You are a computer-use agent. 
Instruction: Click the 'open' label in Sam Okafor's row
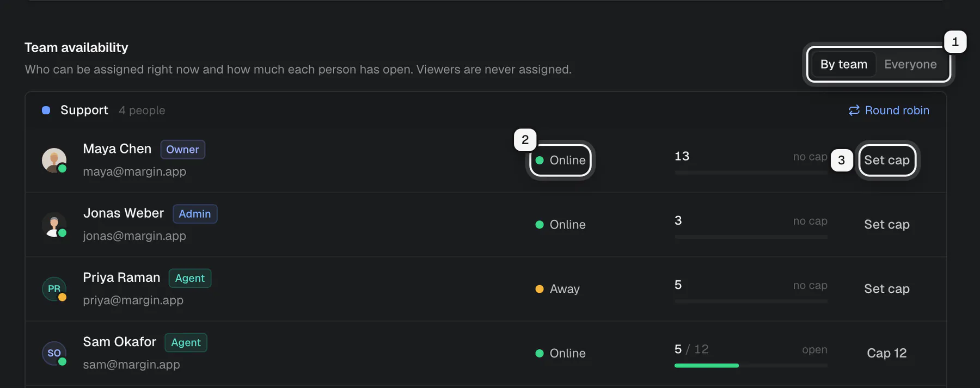tap(814, 350)
